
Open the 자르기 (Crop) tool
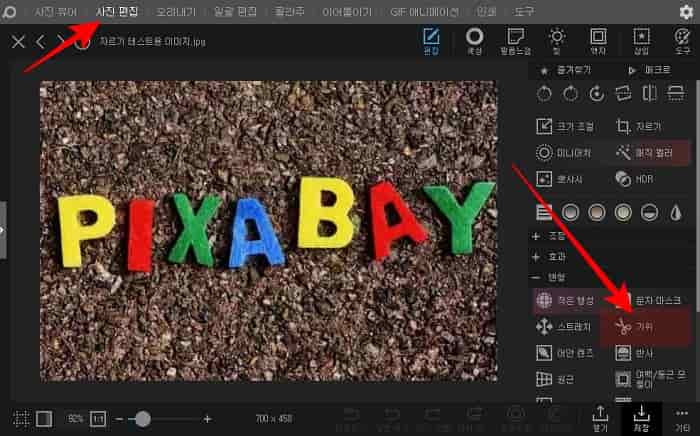pyautogui.click(x=638, y=127)
